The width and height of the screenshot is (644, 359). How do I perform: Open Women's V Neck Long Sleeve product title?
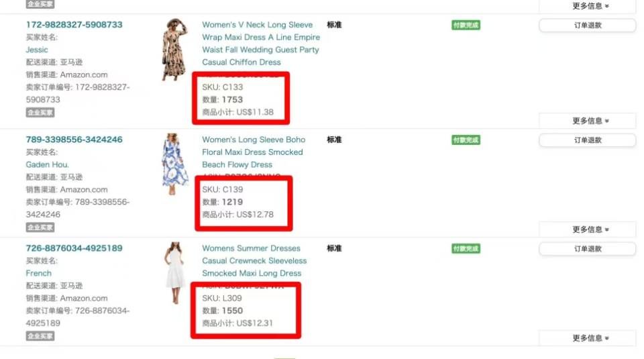tap(261, 44)
